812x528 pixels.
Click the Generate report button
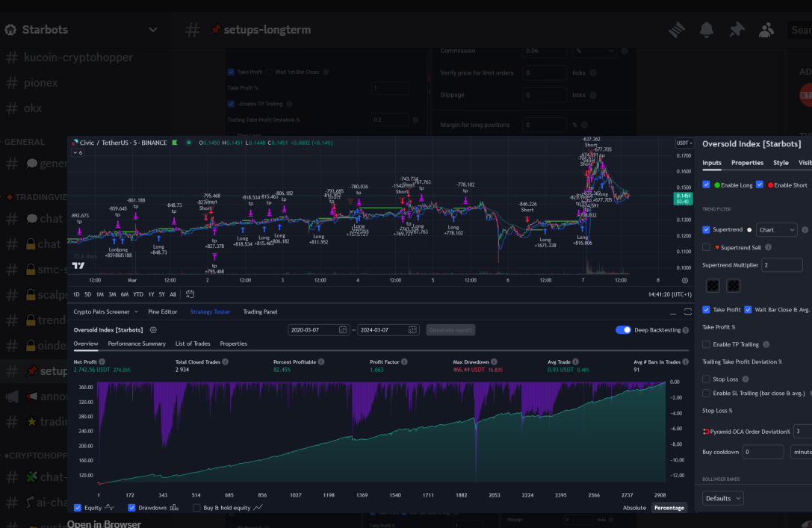[450, 330]
